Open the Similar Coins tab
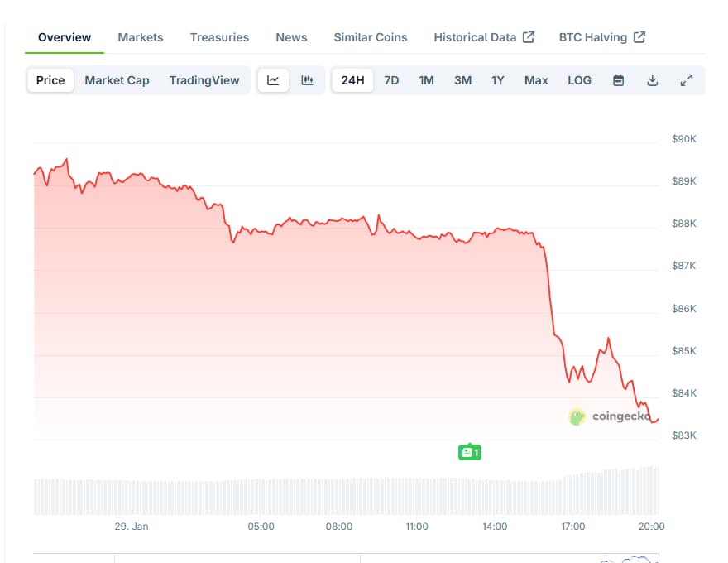 pos(371,37)
